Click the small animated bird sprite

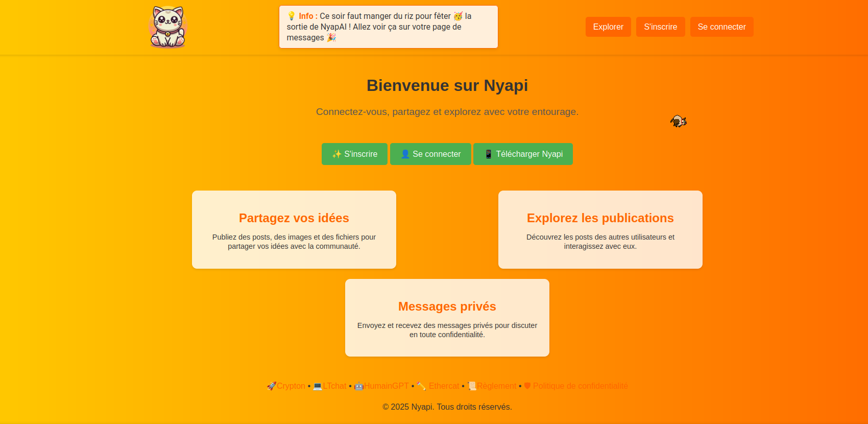pos(679,121)
